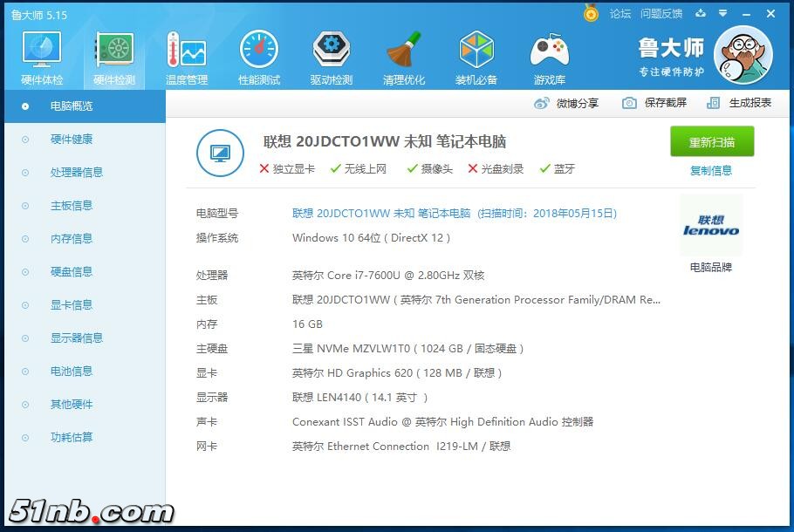This screenshot has height=532, width=794.
Task: Open the main menu dropdown arrow
Action: [x=722, y=15]
